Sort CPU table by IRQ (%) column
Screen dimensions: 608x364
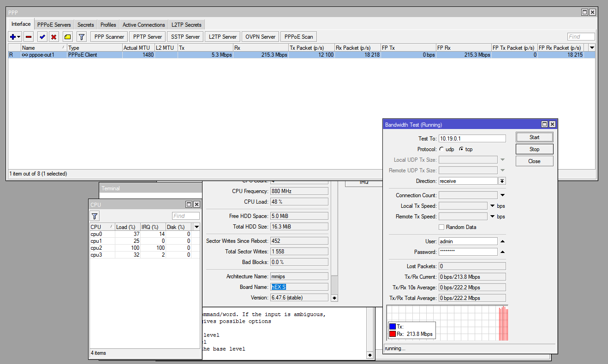tap(153, 227)
